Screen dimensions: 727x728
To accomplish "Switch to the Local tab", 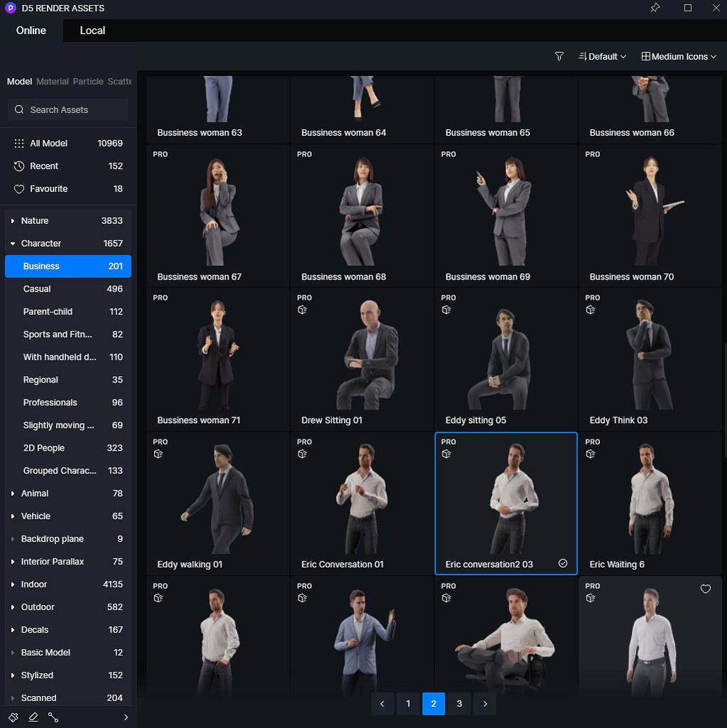I will (x=92, y=31).
